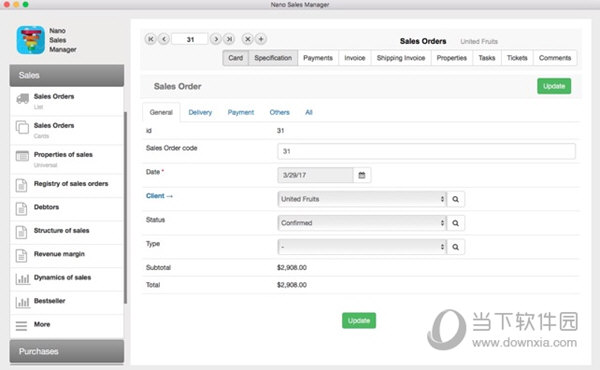
Task: Open the Invoice tab
Action: tap(355, 58)
